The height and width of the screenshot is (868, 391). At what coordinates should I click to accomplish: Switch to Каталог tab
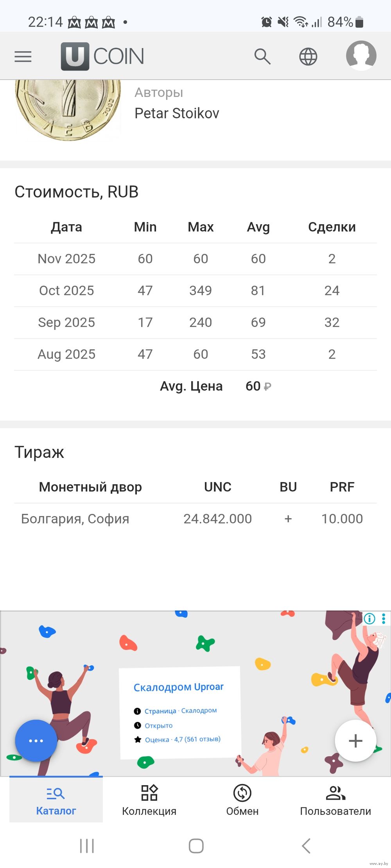[56, 800]
